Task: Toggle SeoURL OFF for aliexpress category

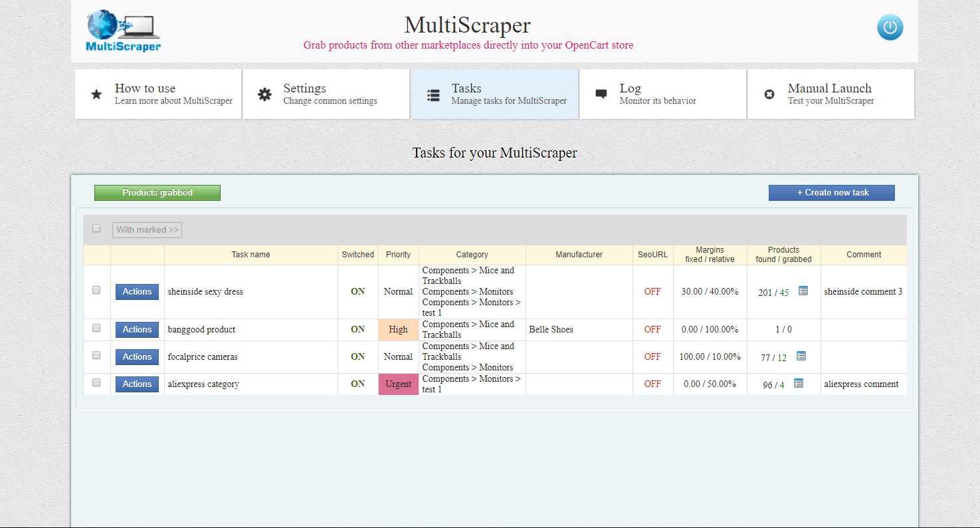Action: point(652,384)
